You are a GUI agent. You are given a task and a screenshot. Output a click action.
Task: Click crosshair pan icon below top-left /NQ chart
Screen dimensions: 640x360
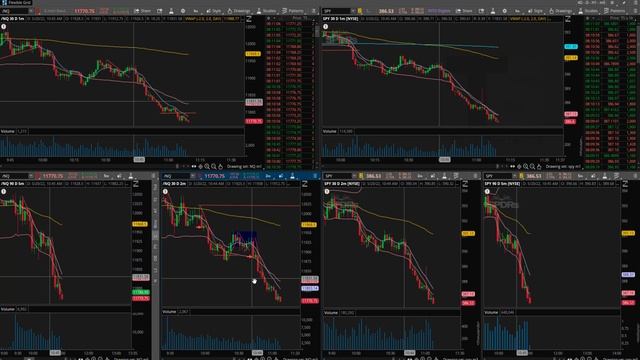click(200, 167)
